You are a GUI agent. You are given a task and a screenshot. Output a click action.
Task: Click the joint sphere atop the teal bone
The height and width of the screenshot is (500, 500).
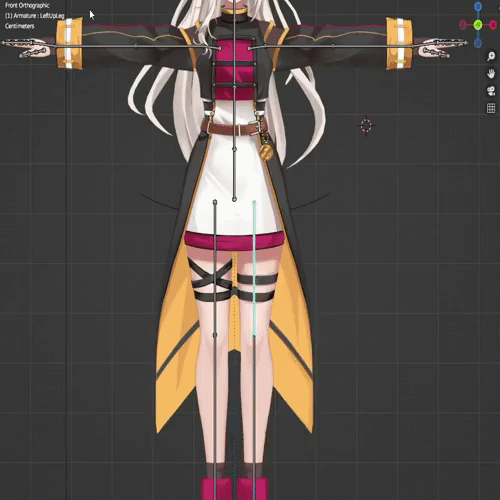(x=254, y=202)
